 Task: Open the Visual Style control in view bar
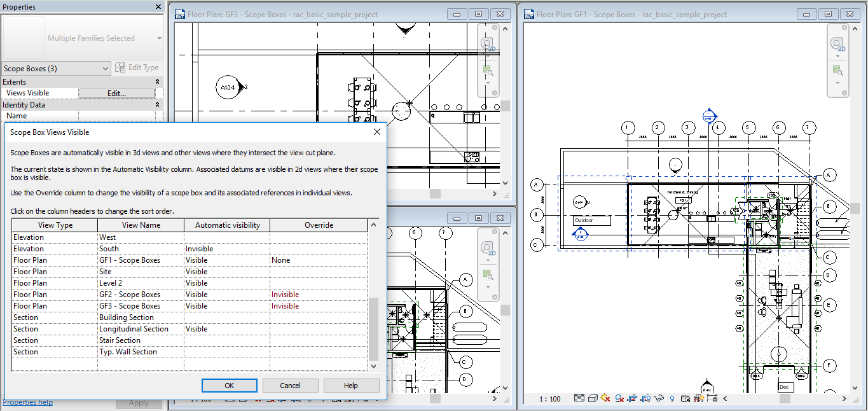[x=593, y=398]
